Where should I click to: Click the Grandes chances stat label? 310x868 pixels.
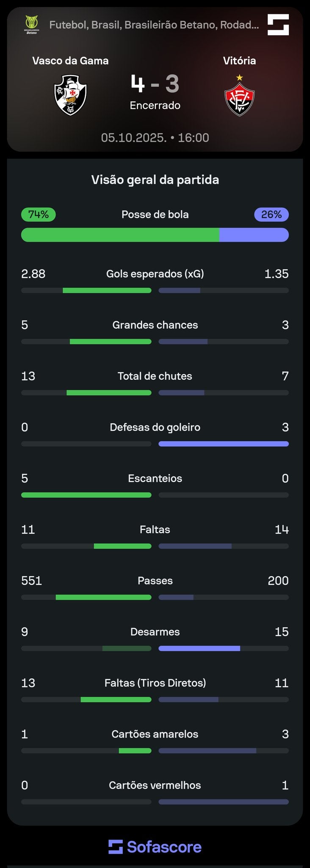(x=155, y=325)
